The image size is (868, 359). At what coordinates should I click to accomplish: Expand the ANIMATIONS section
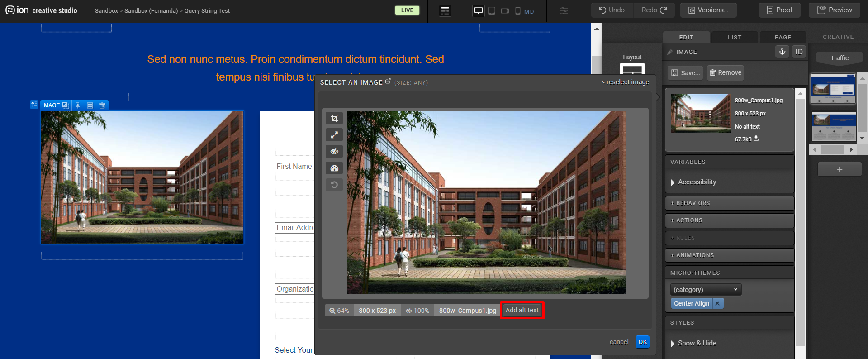click(x=729, y=255)
